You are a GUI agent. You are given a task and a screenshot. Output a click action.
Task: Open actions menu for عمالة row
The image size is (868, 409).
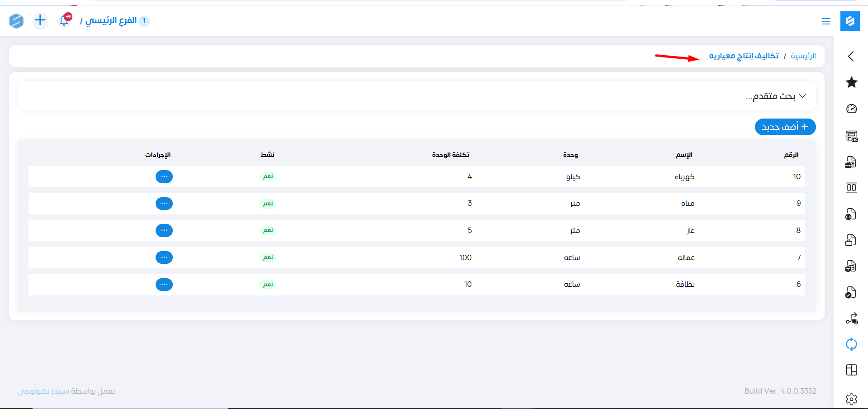[x=164, y=257]
